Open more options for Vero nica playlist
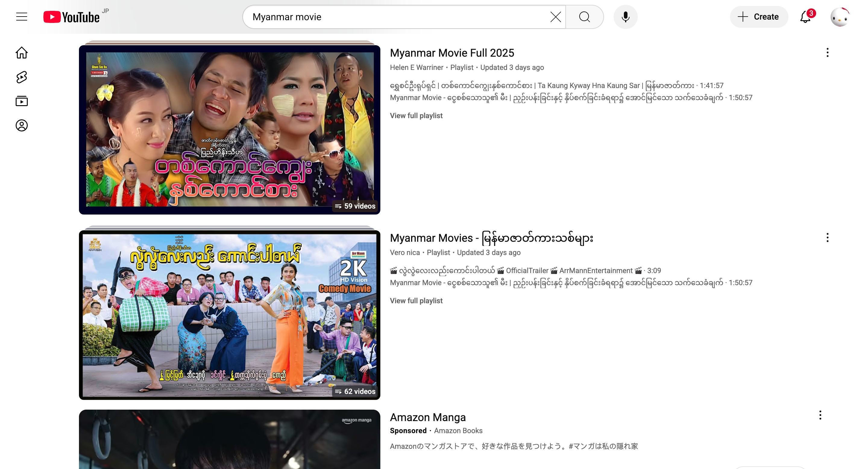Viewport: 868px width, 469px height. [x=827, y=238]
